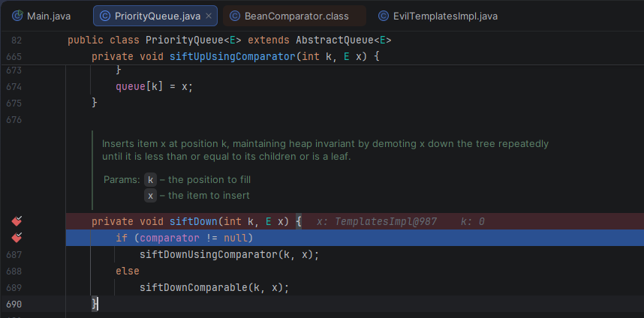This screenshot has width=644, height=318.
Task: Remove breakpoint on the comparator null check line
Action: click(x=17, y=238)
